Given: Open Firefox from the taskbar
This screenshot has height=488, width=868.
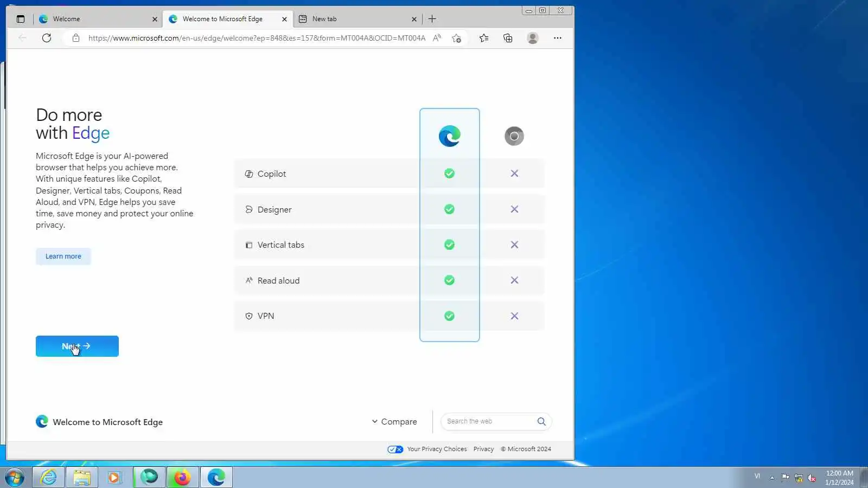Looking at the screenshot, I should 183,477.
